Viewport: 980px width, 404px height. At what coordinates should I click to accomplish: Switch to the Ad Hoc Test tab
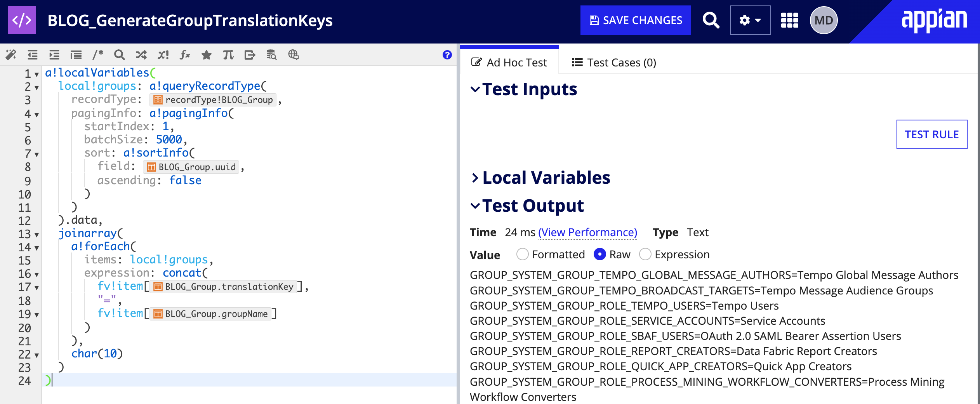coord(509,63)
